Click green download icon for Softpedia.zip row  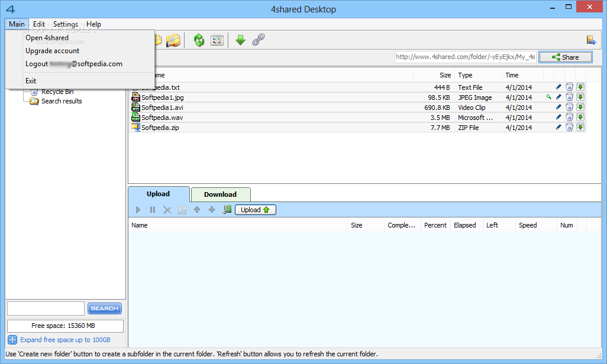coord(580,127)
